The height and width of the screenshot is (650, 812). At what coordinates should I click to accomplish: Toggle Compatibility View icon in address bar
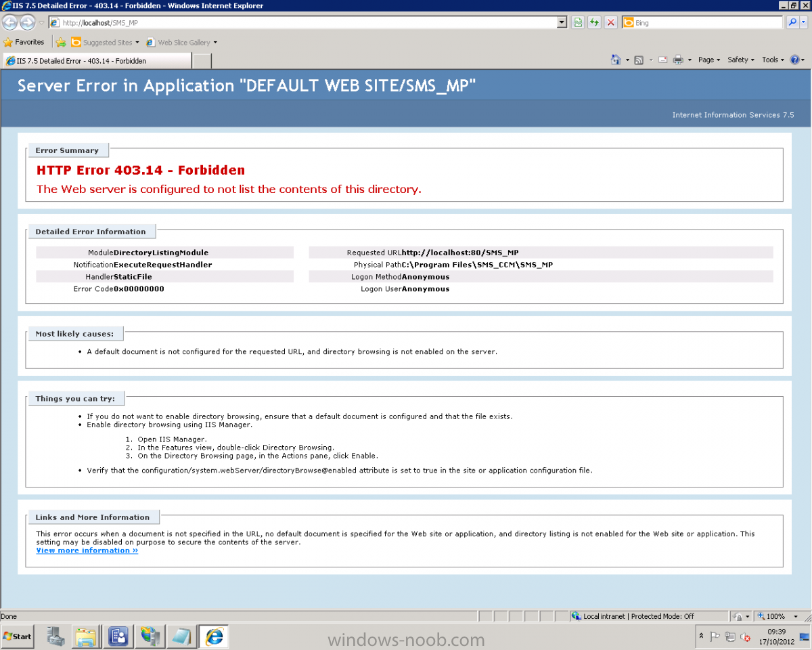(578, 22)
